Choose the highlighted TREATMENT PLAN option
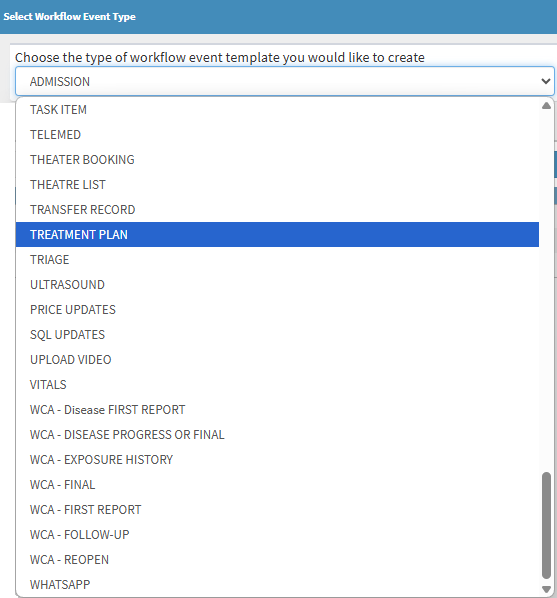 [277, 235]
